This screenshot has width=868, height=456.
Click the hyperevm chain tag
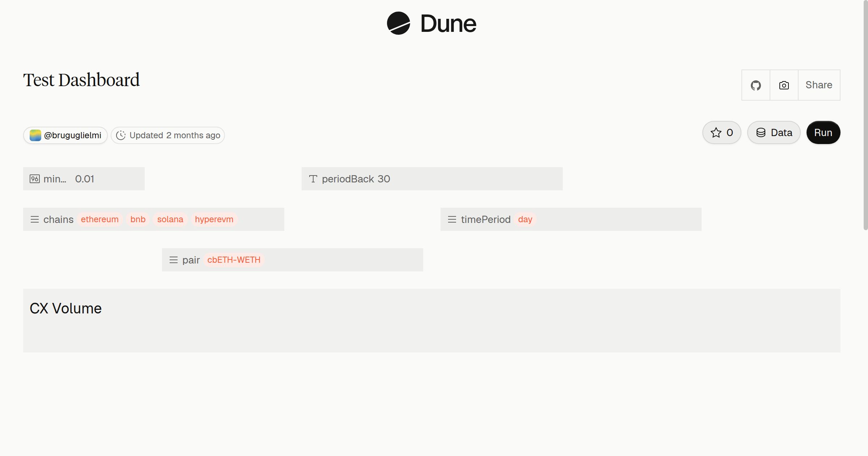(214, 219)
